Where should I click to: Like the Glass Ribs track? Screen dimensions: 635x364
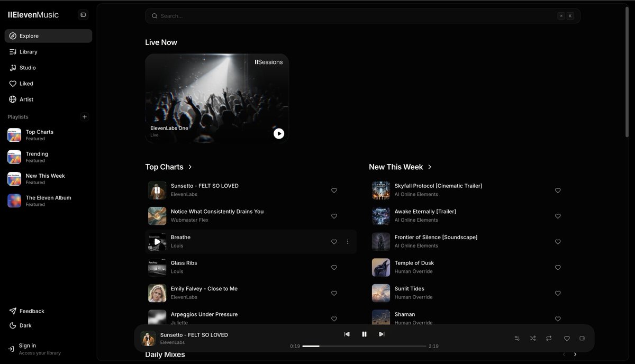point(334,267)
